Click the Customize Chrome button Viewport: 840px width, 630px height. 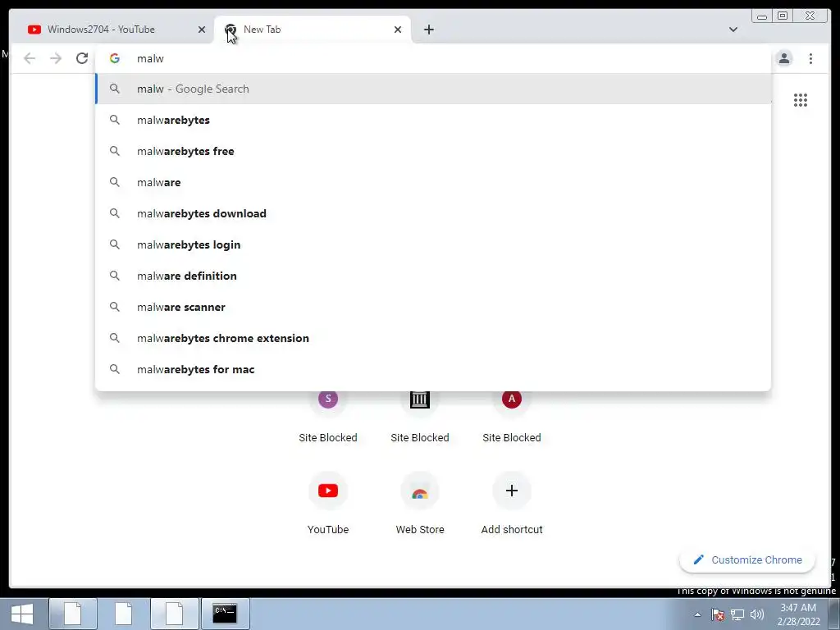click(x=747, y=559)
